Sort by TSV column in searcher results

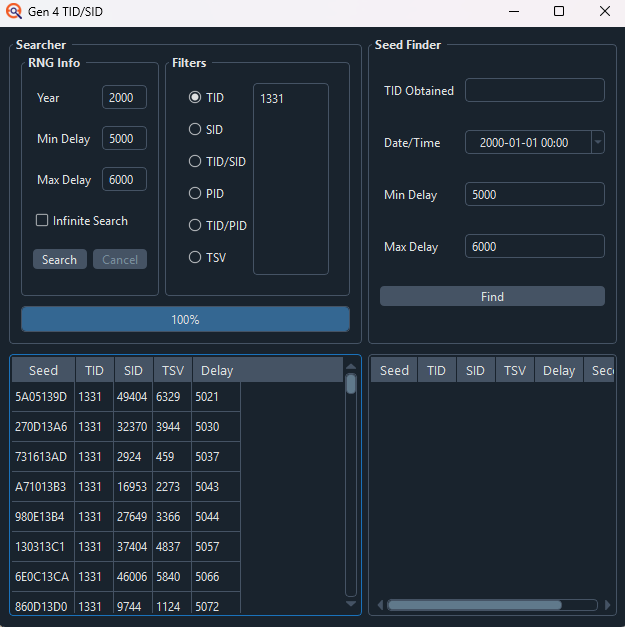click(172, 370)
